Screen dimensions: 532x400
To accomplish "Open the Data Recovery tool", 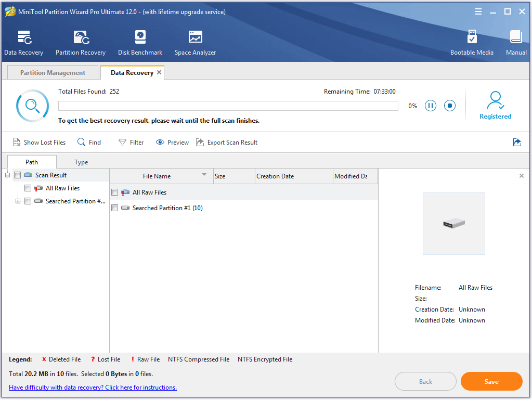I will (23, 42).
